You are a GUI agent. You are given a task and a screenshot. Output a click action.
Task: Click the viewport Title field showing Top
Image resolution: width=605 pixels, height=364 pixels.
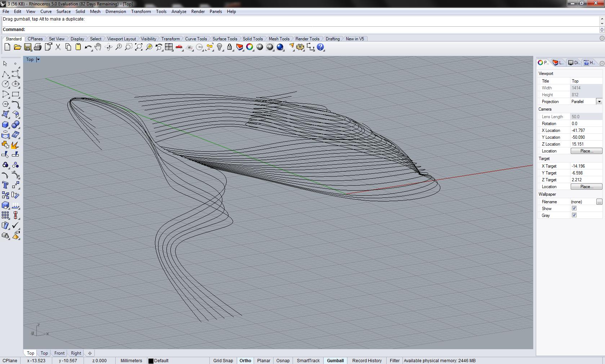tap(586, 81)
